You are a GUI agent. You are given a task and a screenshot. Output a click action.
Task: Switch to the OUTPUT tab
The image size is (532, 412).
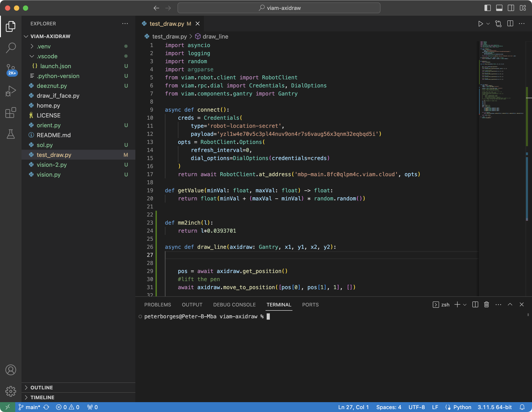click(192, 305)
